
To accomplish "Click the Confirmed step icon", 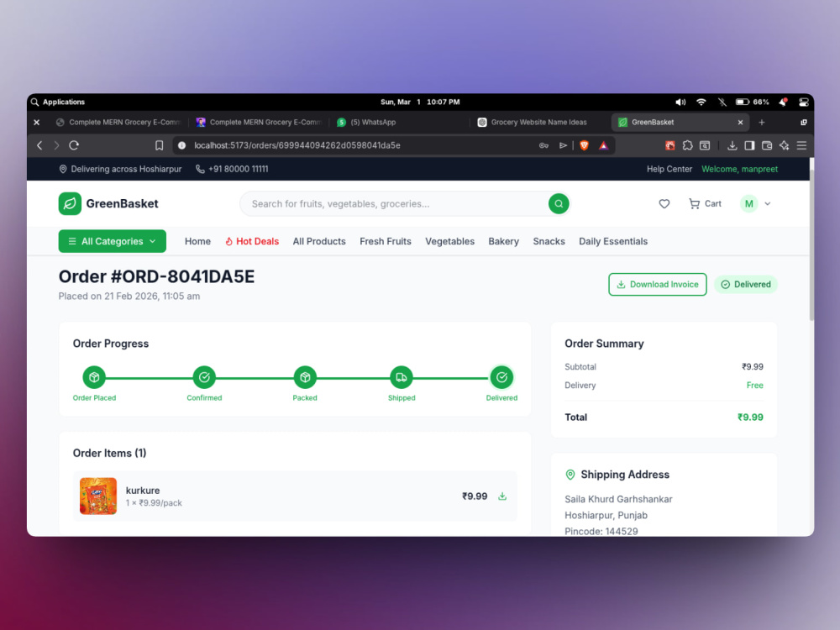I will click(x=204, y=377).
